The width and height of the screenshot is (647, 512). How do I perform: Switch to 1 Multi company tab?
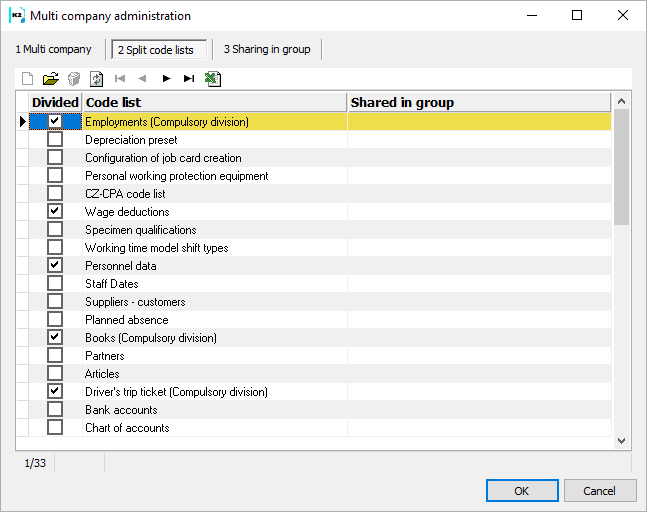(x=53, y=49)
